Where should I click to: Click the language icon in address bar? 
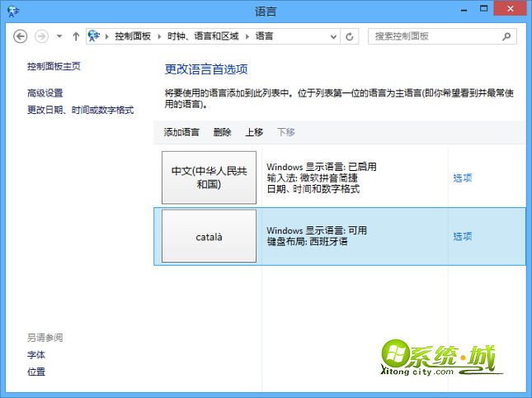(x=94, y=36)
